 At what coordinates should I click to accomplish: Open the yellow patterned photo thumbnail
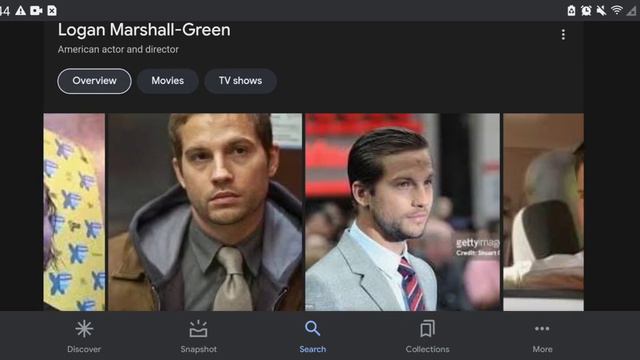[x=74, y=212]
